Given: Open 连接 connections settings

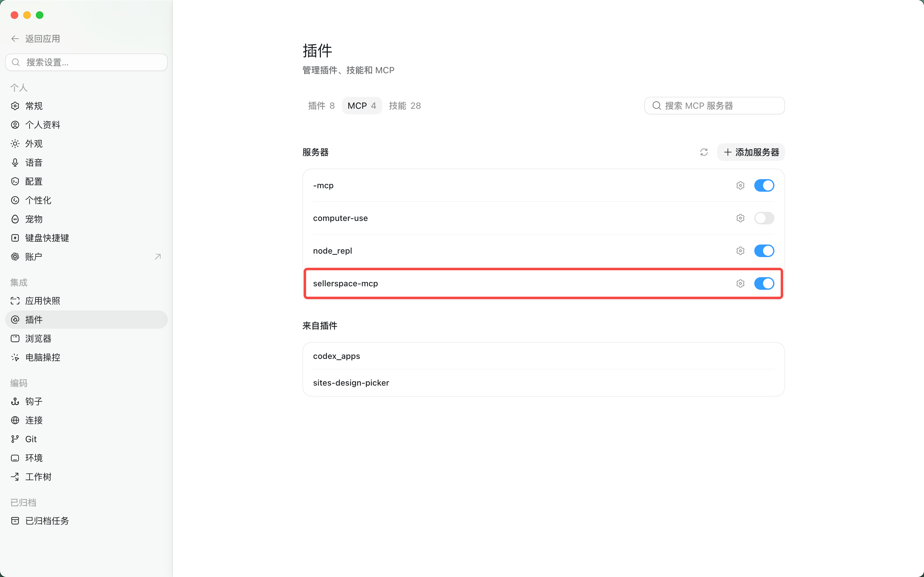Looking at the screenshot, I should tap(86, 420).
